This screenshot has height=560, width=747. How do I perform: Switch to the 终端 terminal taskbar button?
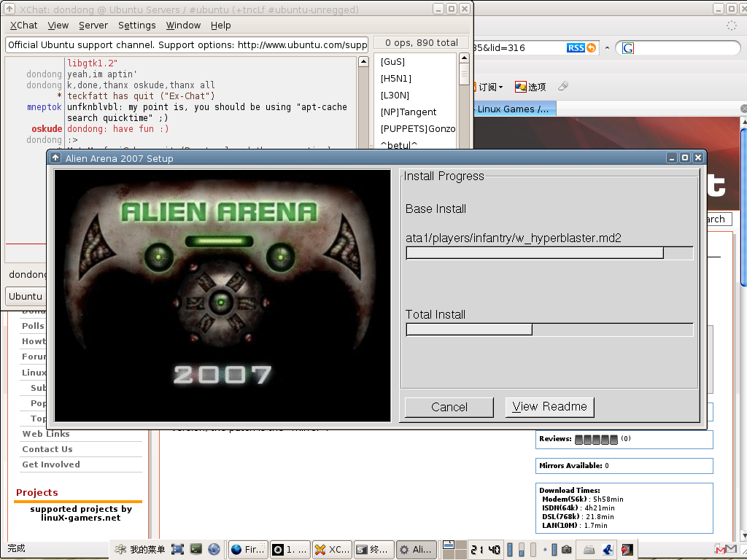coord(374,550)
